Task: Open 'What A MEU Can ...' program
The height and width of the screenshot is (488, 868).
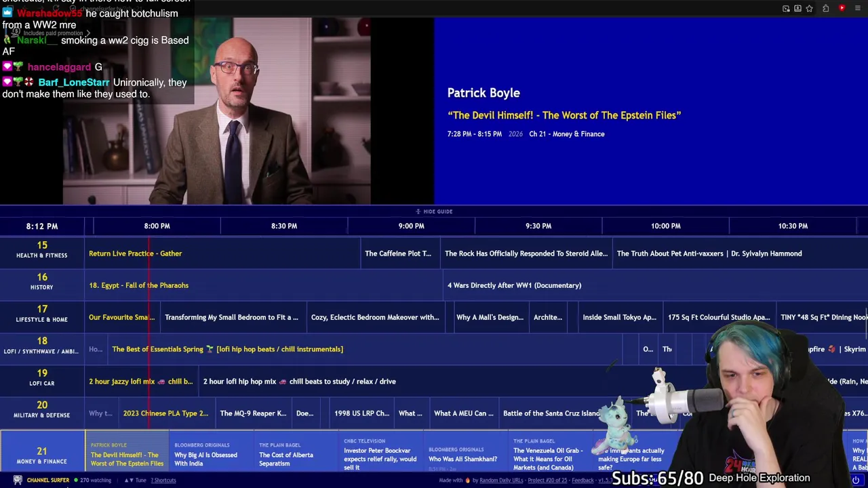Action: (464, 413)
